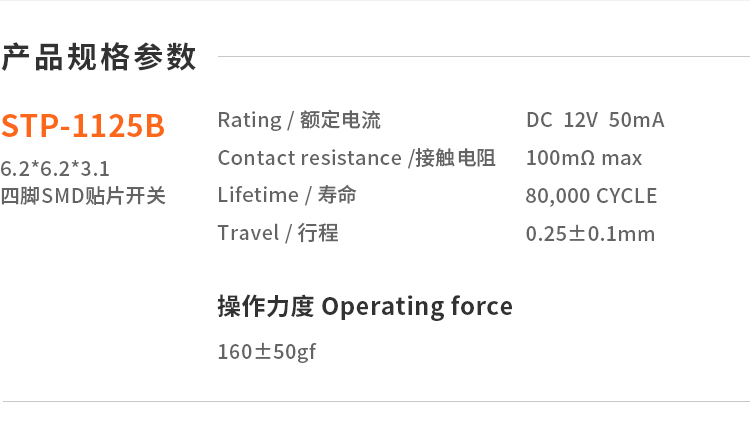Click the Travel / 行程 label
This screenshot has width=750, height=423.
278,233
